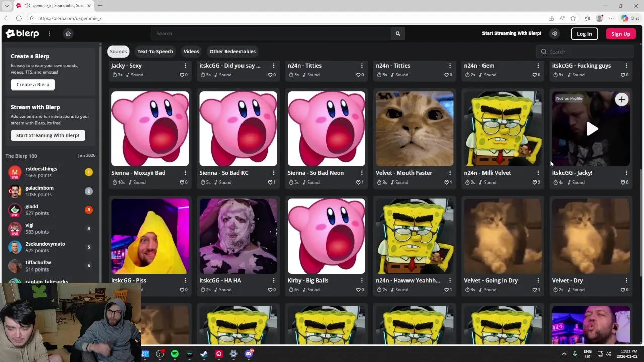
Task: Click the itskcGG - HA HA title
Action: (x=220, y=280)
